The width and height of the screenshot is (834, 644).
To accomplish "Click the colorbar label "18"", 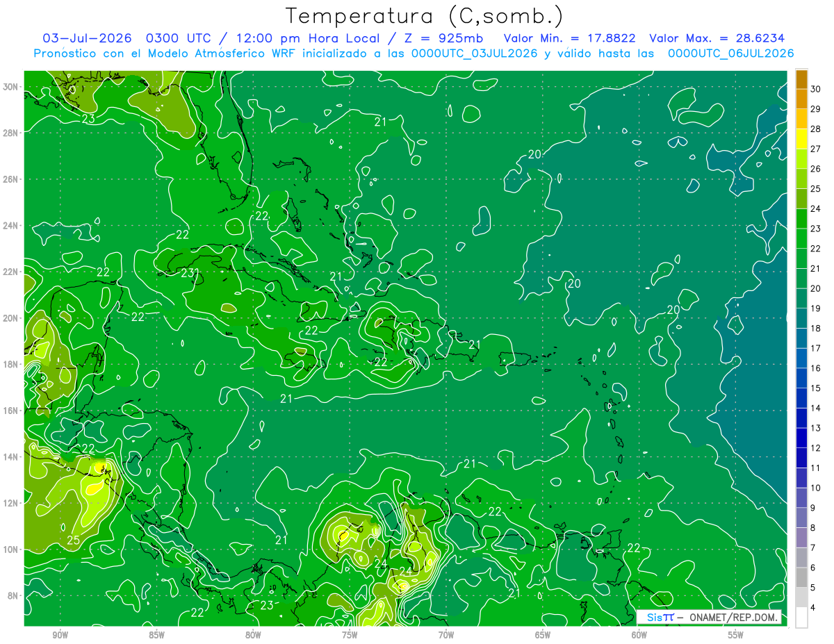I will point(815,329).
